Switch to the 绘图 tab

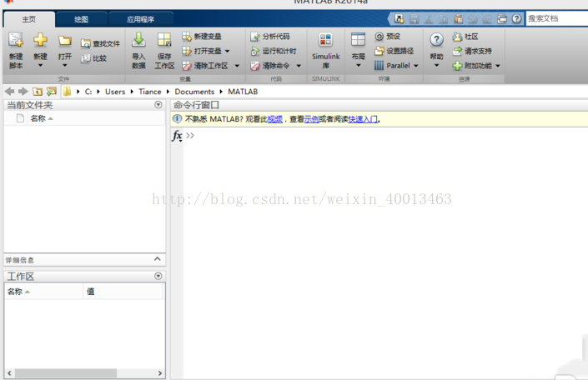point(81,19)
